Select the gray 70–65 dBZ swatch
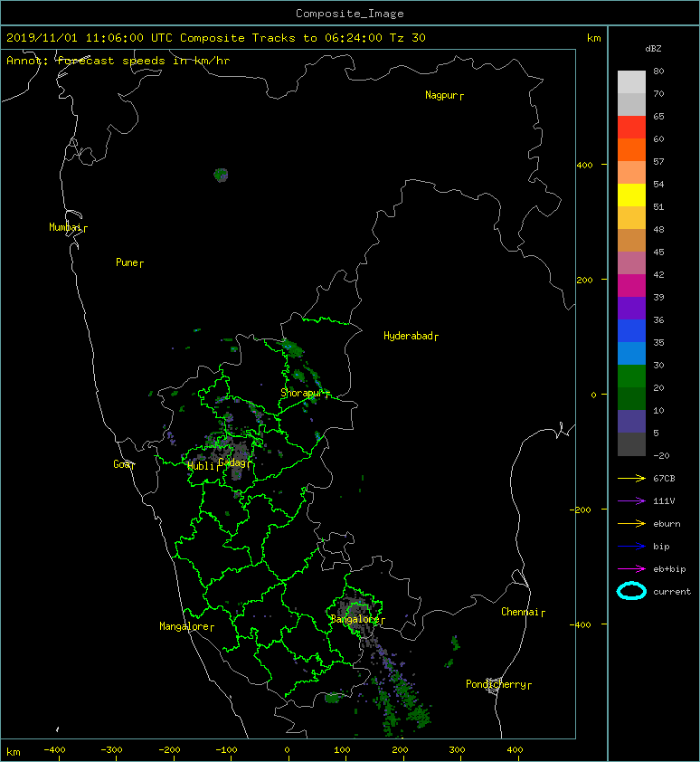Image resolution: width=700 pixels, height=762 pixels. 631,104
